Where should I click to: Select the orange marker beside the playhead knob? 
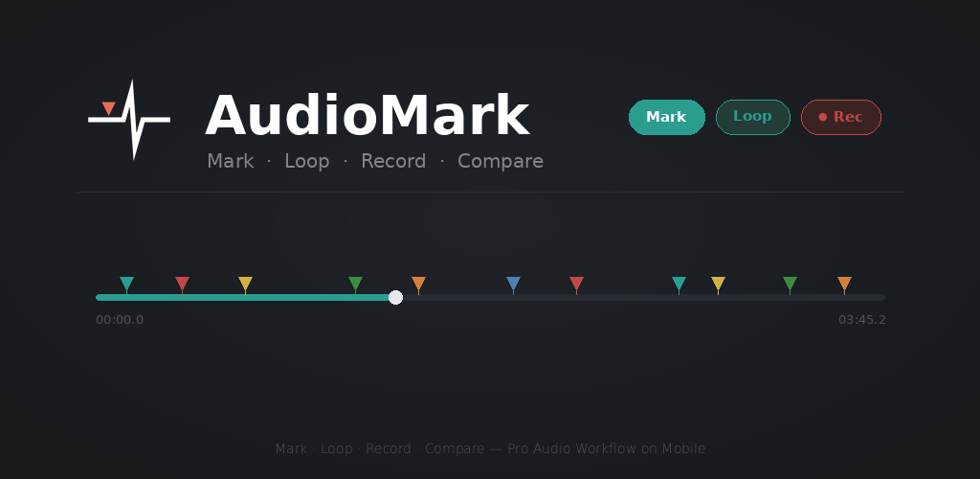pos(419,285)
